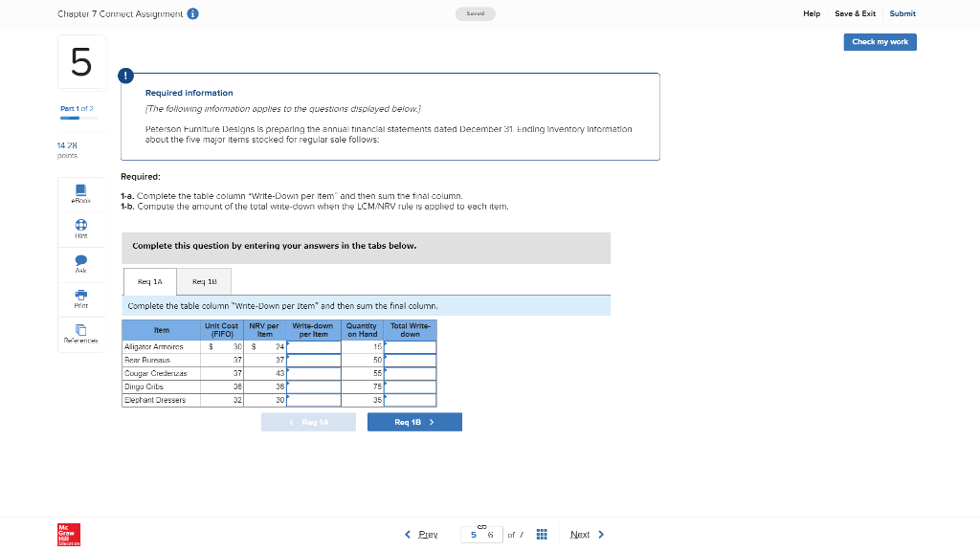Select total write-down cell for Alligator Armoires
Image resolution: width=980 pixels, height=551 pixels.
pos(410,346)
